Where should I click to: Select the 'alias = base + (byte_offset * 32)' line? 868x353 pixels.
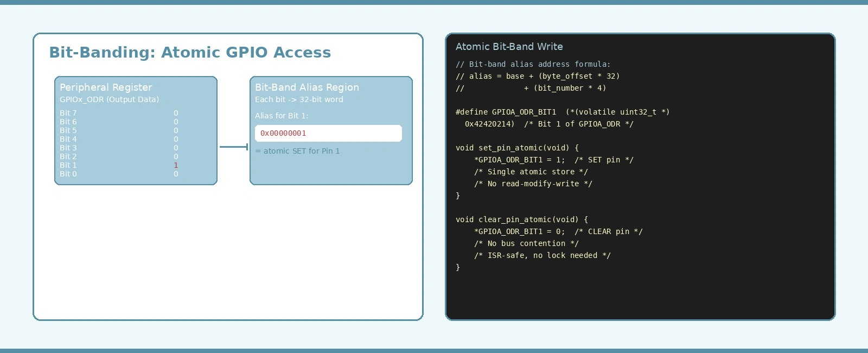pos(538,76)
